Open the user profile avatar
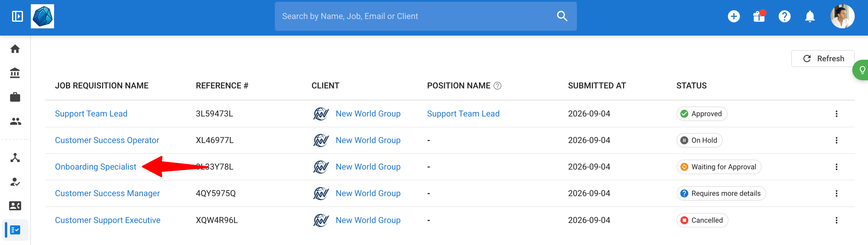 tap(842, 16)
